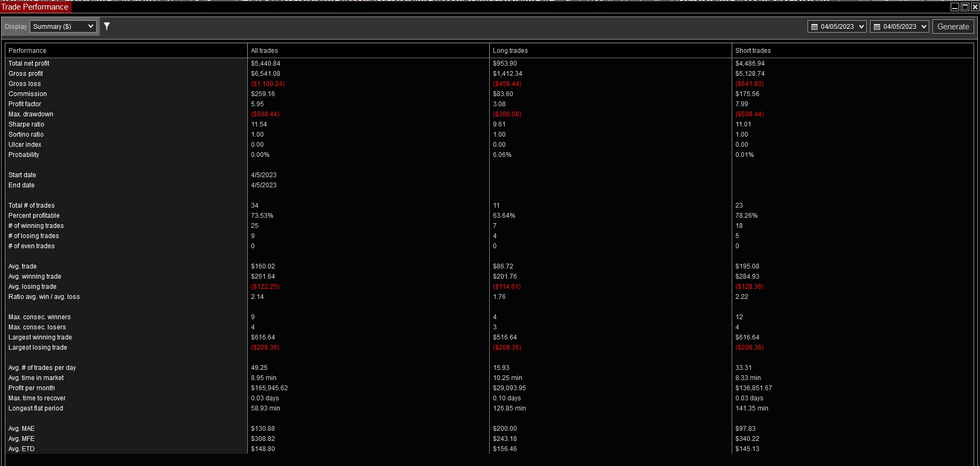
Task: Select Sharpe ratio value 11.54
Action: (x=259, y=124)
